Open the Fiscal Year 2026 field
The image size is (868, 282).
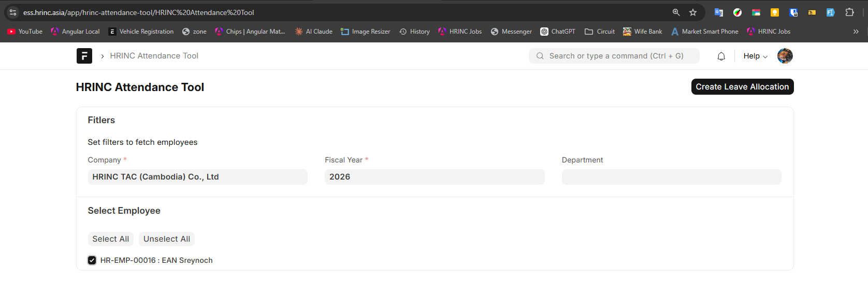435,177
